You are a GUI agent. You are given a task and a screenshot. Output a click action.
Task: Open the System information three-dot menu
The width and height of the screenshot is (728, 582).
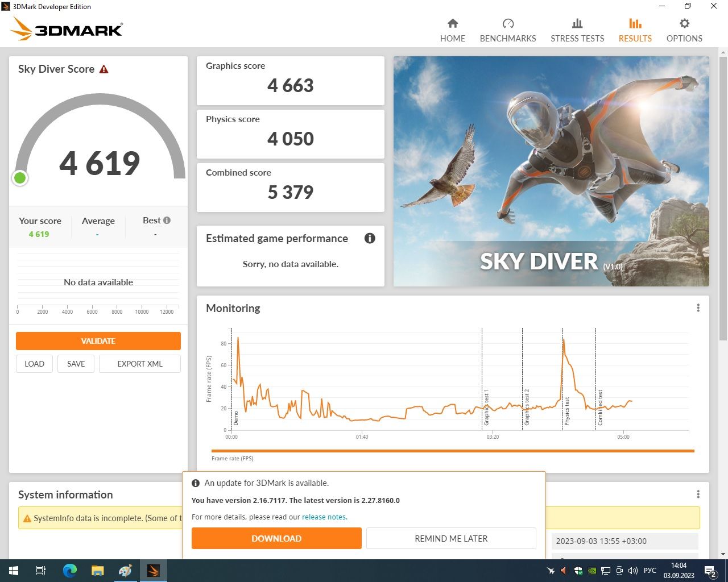point(698,494)
